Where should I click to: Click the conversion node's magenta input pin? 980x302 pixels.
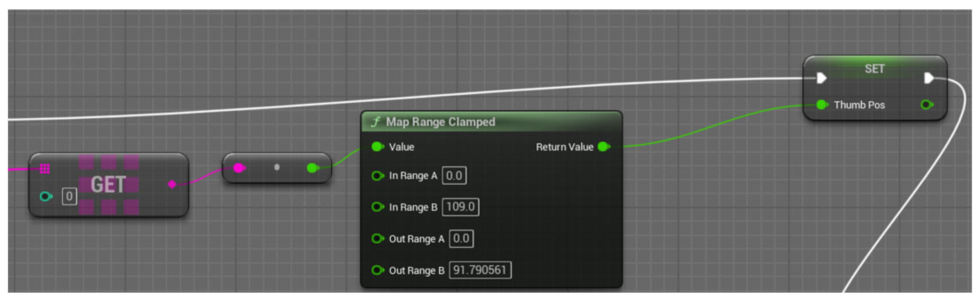pos(239,168)
